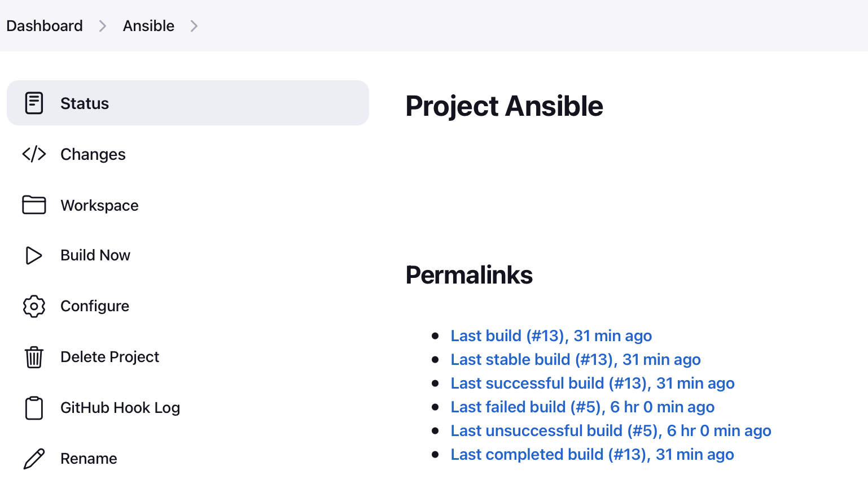The image size is (868, 479).
Task: Click the Build Now sidebar label
Action: click(x=95, y=255)
